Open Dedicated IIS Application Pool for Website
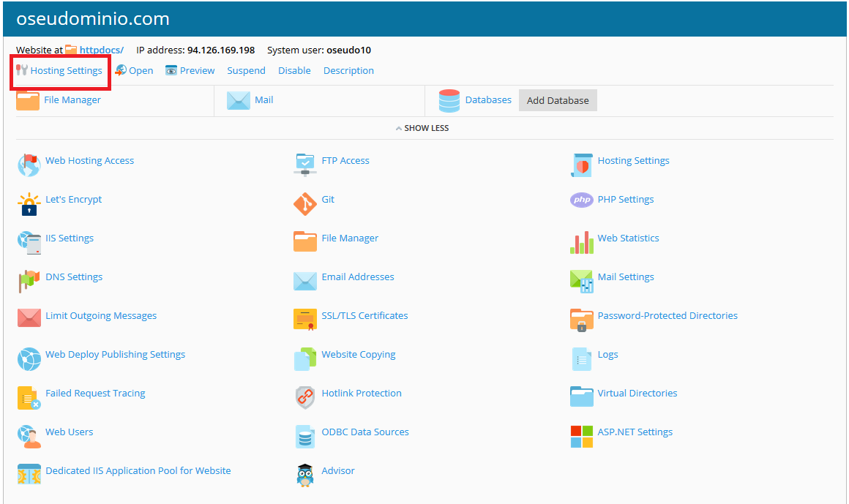Image resolution: width=849 pixels, height=504 pixels. (x=138, y=471)
